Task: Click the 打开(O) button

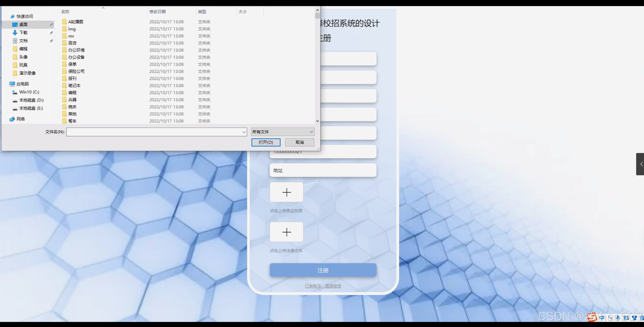Action: (x=266, y=142)
